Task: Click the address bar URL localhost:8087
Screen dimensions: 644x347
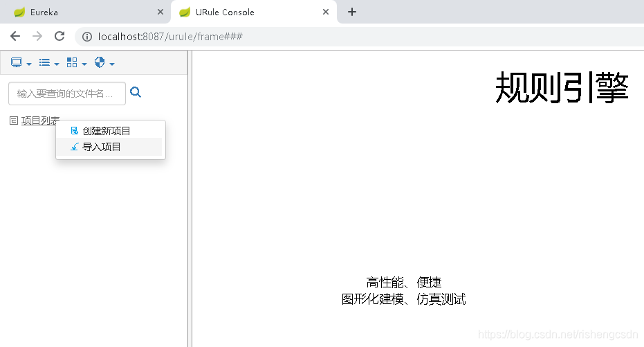Action: pyautogui.click(x=170, y=37)
